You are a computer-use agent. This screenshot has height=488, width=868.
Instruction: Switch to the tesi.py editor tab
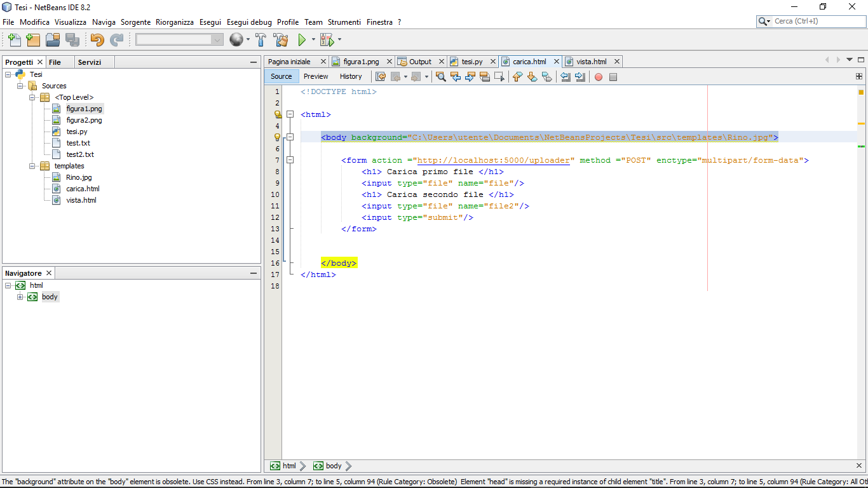[471, 62]
